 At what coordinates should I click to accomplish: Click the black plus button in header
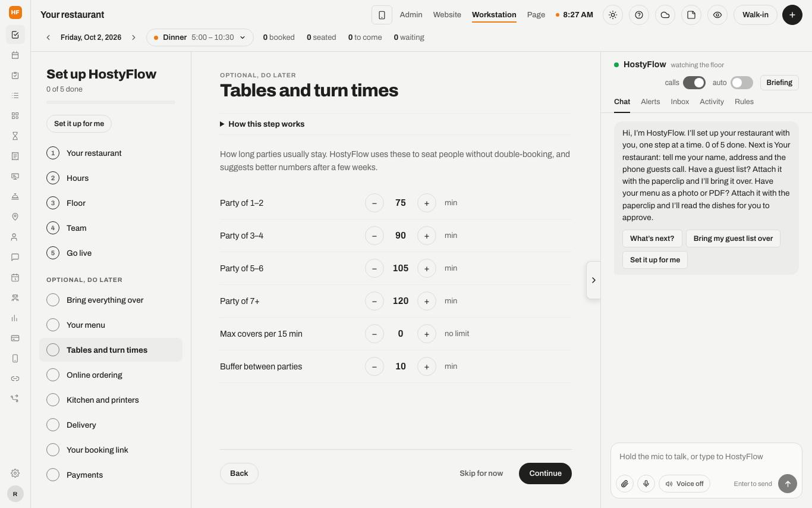click(792, 15)
